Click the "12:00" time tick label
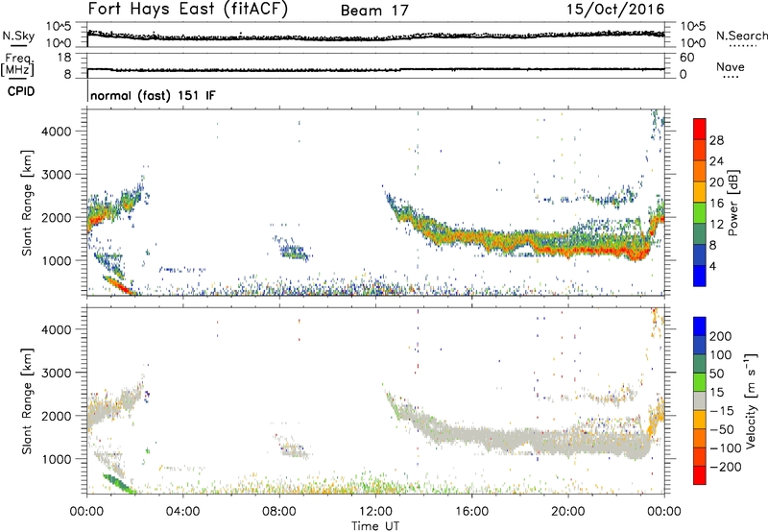The height and width of the screenshot is (532, 768). (x=375, y=512)
